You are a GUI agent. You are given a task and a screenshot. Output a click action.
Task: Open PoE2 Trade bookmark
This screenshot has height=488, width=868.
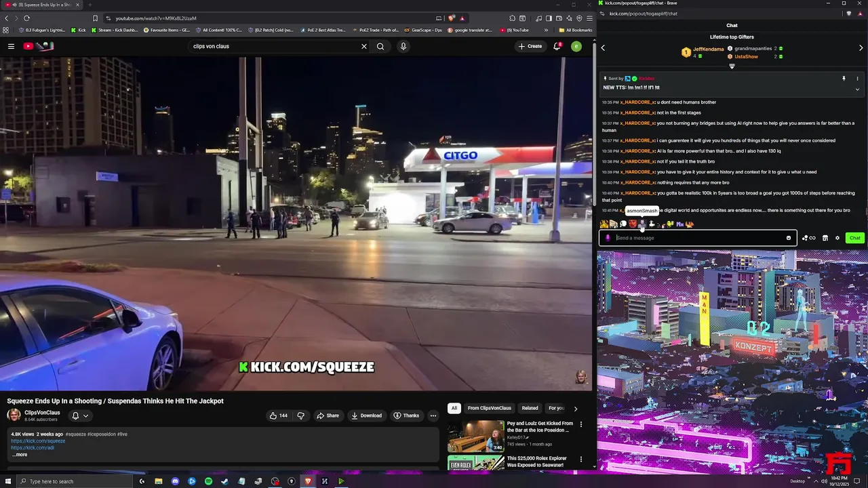[x=376, y=30]
